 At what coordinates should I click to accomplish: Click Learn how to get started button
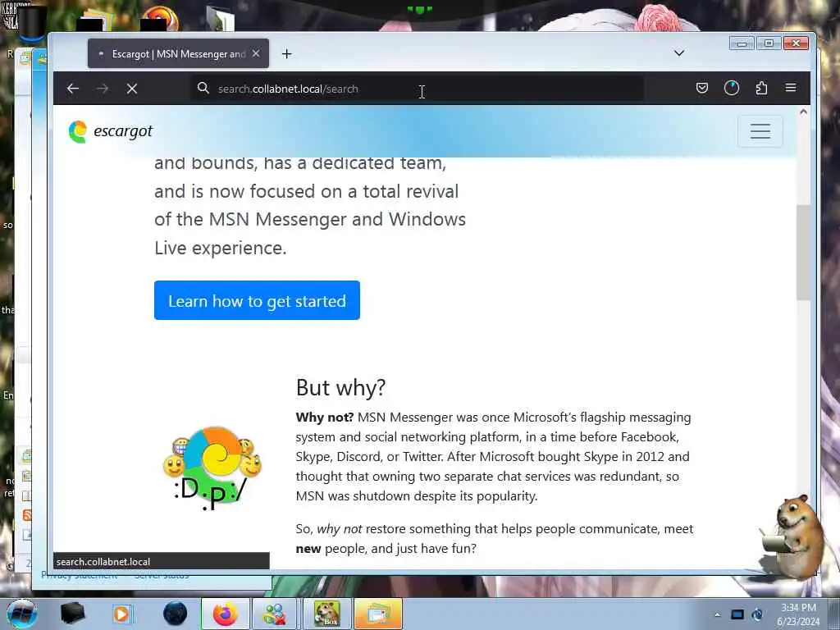[257, 300]
